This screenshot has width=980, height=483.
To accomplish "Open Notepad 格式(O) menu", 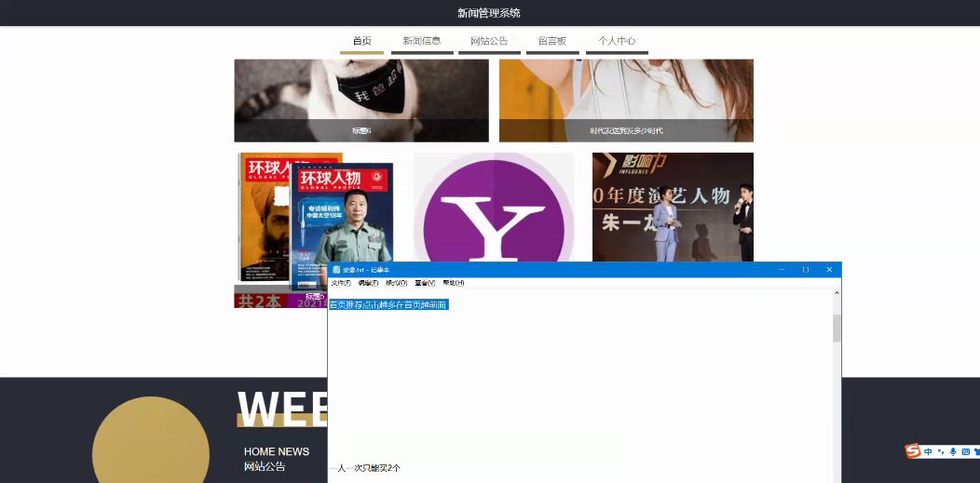I will tap(396, 283).
